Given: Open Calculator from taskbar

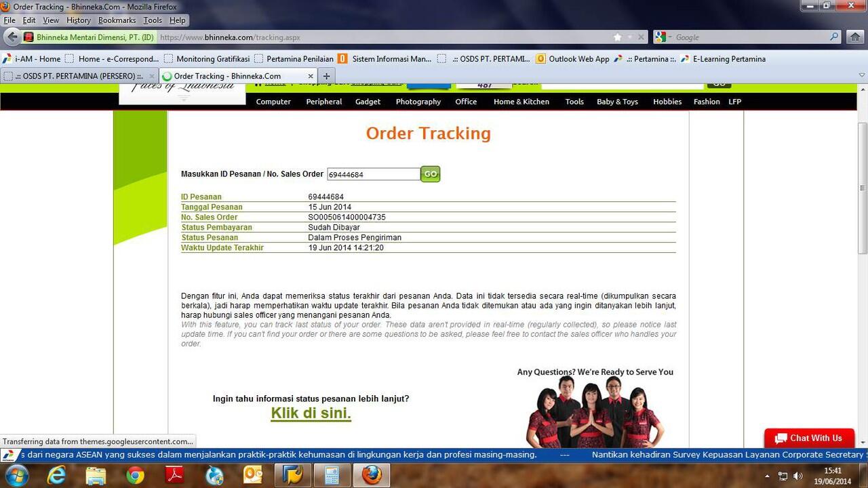Looking at the screenshot, I should click(332, 475).
